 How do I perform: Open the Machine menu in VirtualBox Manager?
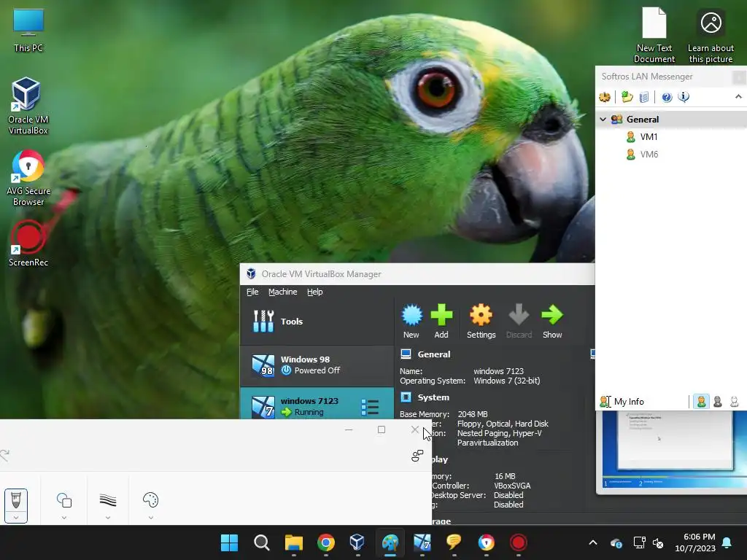282,292
